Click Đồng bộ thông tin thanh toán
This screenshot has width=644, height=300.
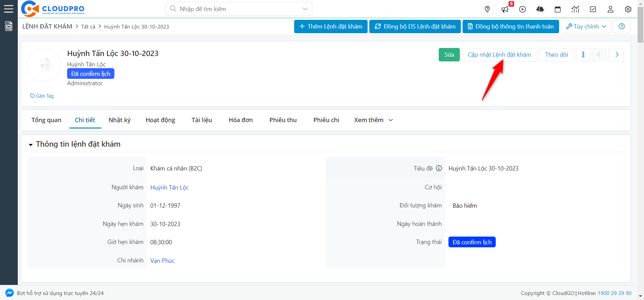(511, 27)
